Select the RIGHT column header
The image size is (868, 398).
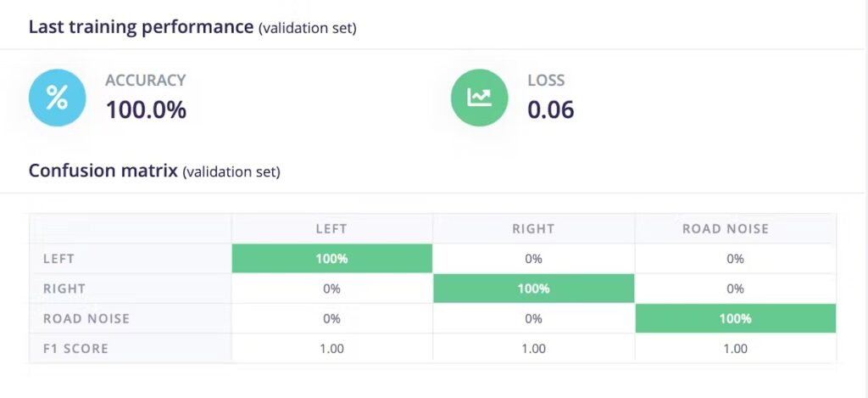click(x=533, y=228)
